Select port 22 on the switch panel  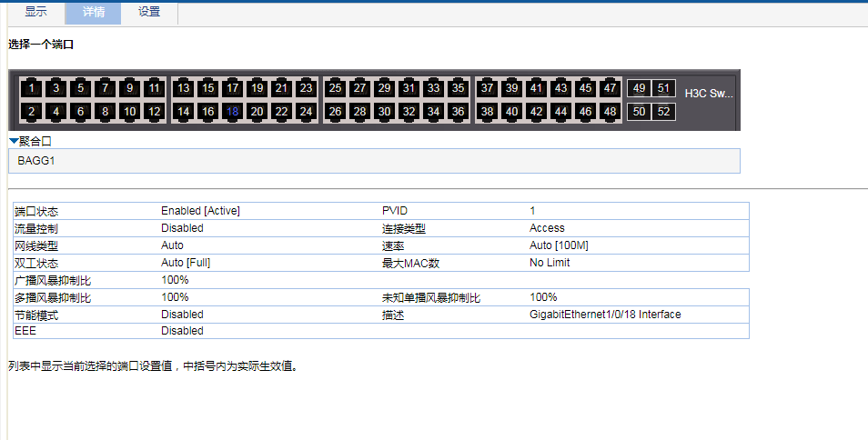tap(282, 112)
